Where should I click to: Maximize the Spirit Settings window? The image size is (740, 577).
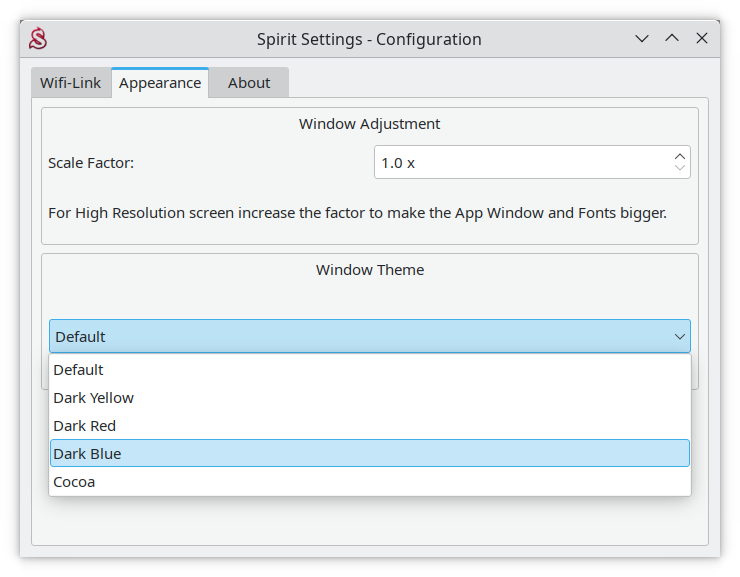click(x=672, y=39)
